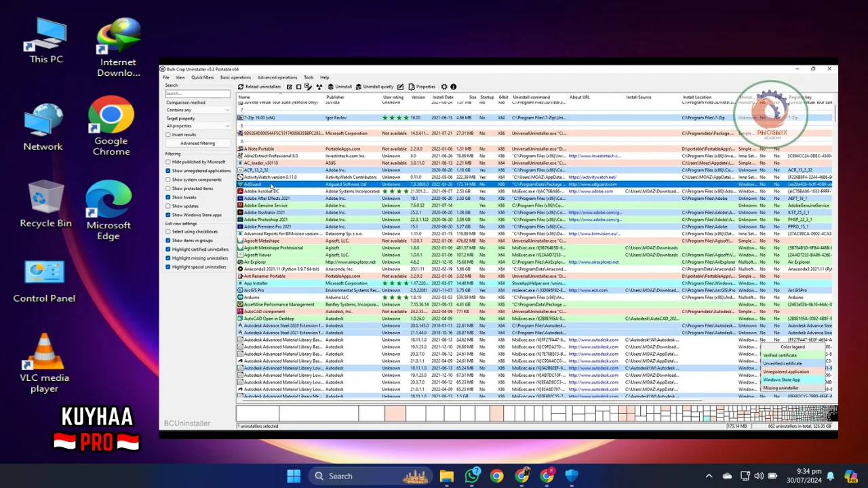The width and height of the screenshot is (868, 488).
Task: Open Internet Download Manager desktop icon
Action: (x=119, y=47)
